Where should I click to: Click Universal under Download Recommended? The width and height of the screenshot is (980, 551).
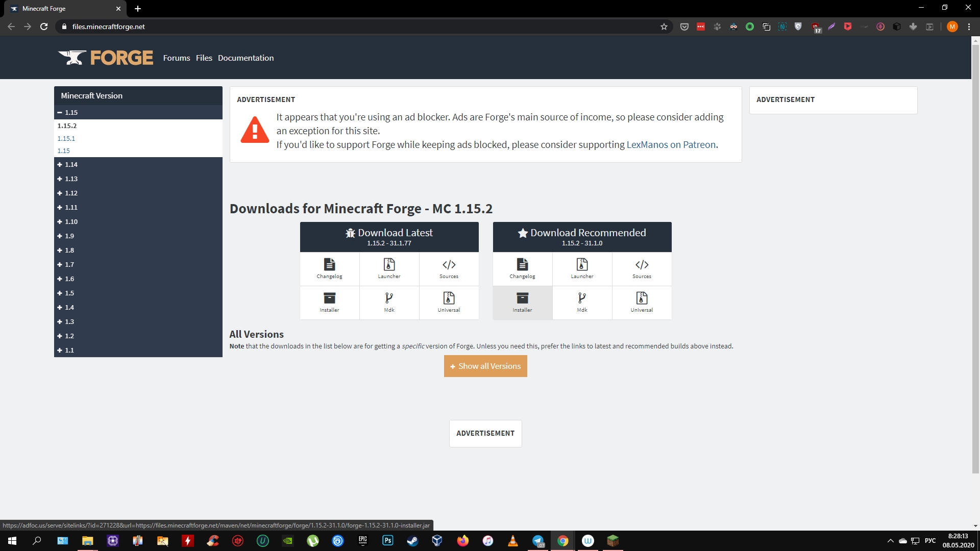pyautogui.click(x=642, y=303)
